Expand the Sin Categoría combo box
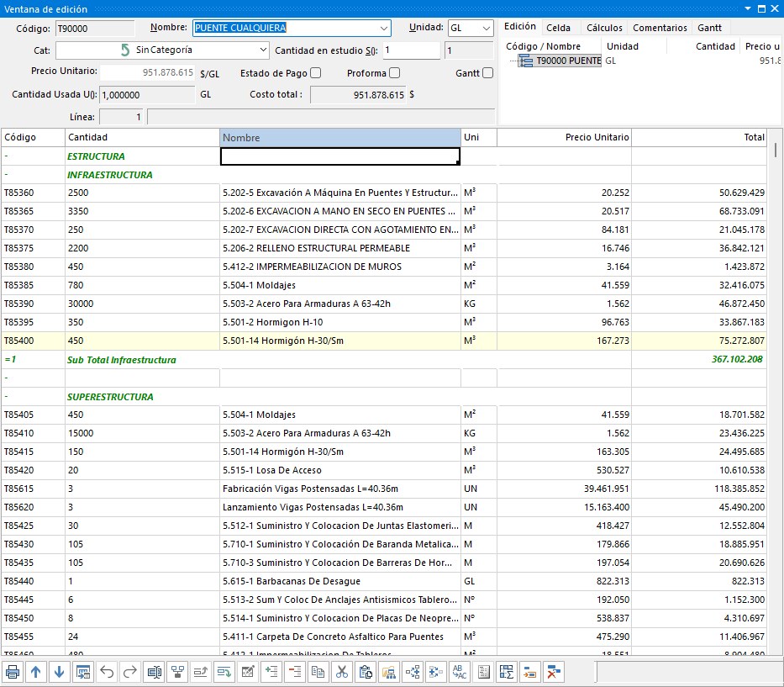784x687 pixels. tap(263, 50)
